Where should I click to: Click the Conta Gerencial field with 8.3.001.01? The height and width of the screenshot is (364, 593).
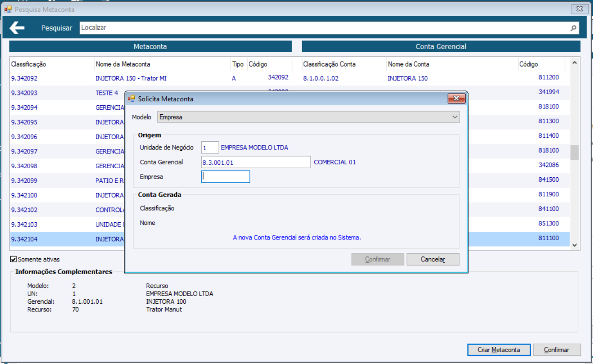tap(256, 162)
